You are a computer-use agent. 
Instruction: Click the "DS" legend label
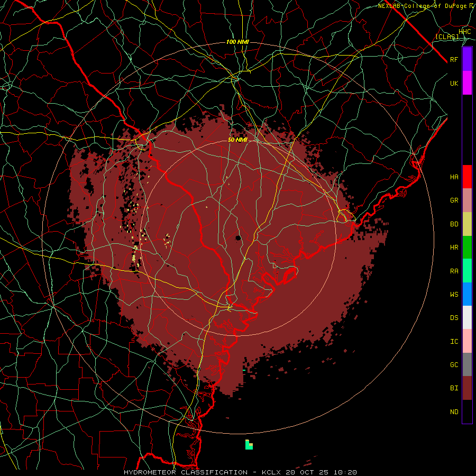[x=454, y=318]
